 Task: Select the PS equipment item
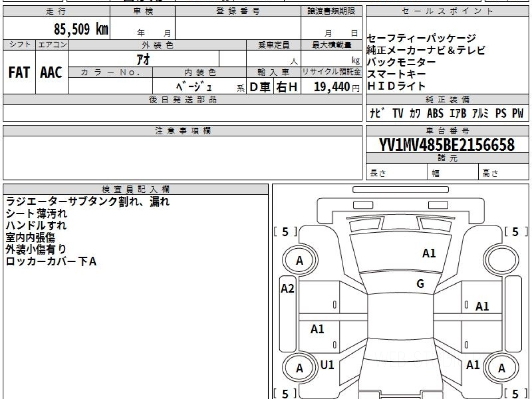click(x=501, y=113)
